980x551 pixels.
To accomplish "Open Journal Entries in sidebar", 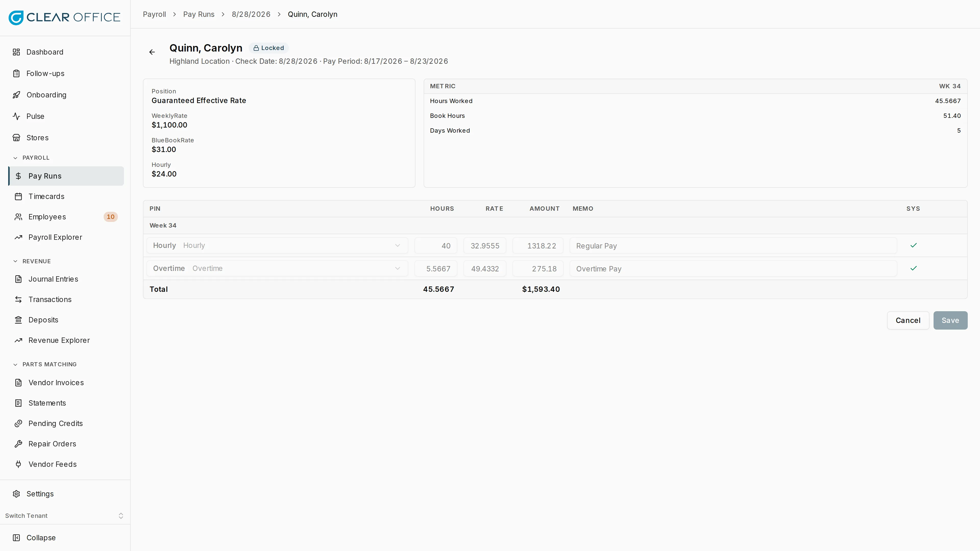I will point(66,279).
